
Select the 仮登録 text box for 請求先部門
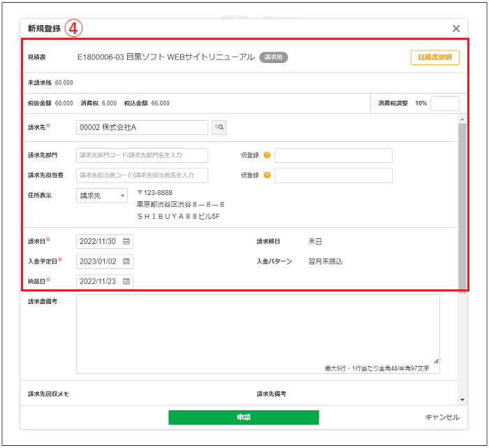coord(333,155)
